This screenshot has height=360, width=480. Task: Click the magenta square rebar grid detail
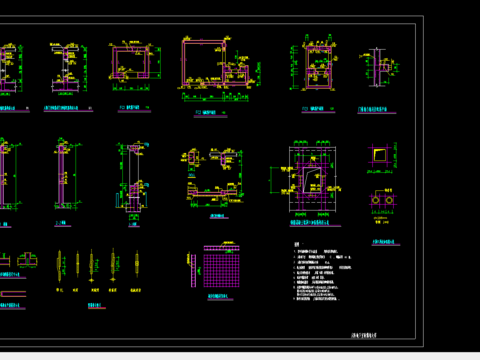(221, 267)
